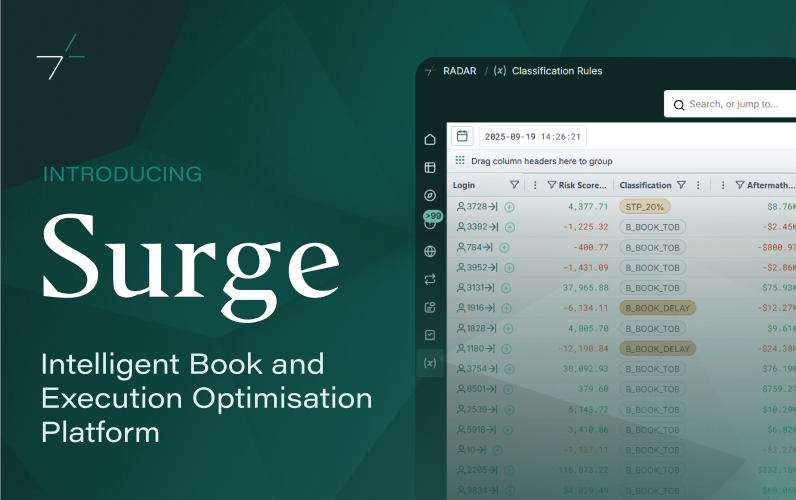Open the Classification column filter
796x500 pixels.
click(x=681, y=185)
